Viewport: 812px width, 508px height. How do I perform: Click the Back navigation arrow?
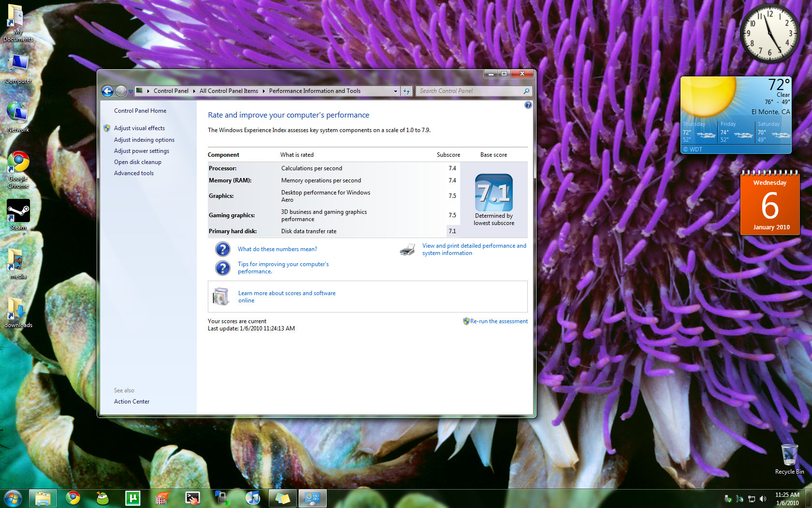tap(107, 91)
